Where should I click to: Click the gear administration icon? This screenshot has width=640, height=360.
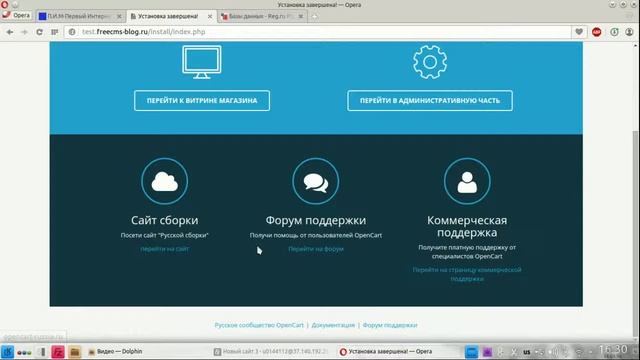(430, 62)
